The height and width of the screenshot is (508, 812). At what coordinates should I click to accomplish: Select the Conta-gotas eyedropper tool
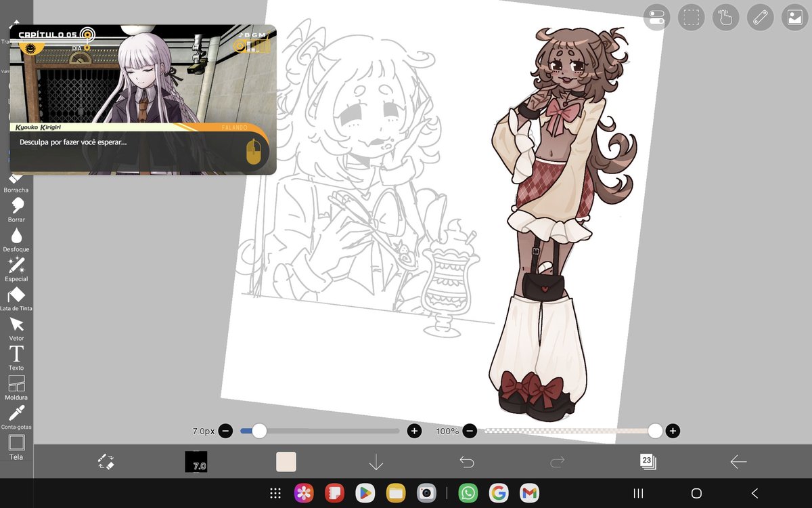16,417
